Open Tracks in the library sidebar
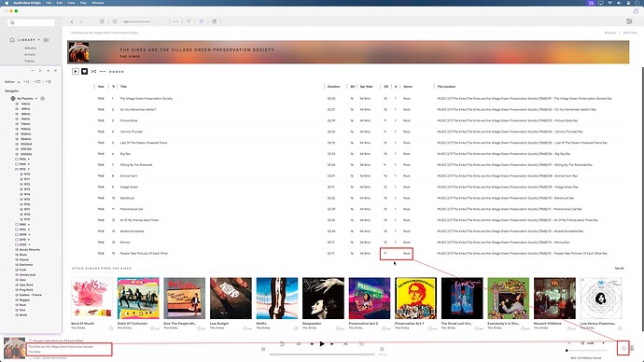The width and height of the screenshot is (644, 362). (x=30, y=61)
